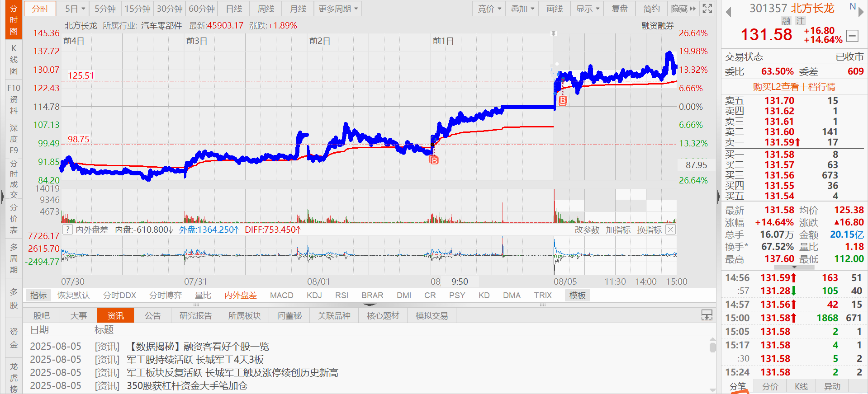Open the 更多周期 dropdown
Viewport: 868px width, 394px height.
pos(338,9)
